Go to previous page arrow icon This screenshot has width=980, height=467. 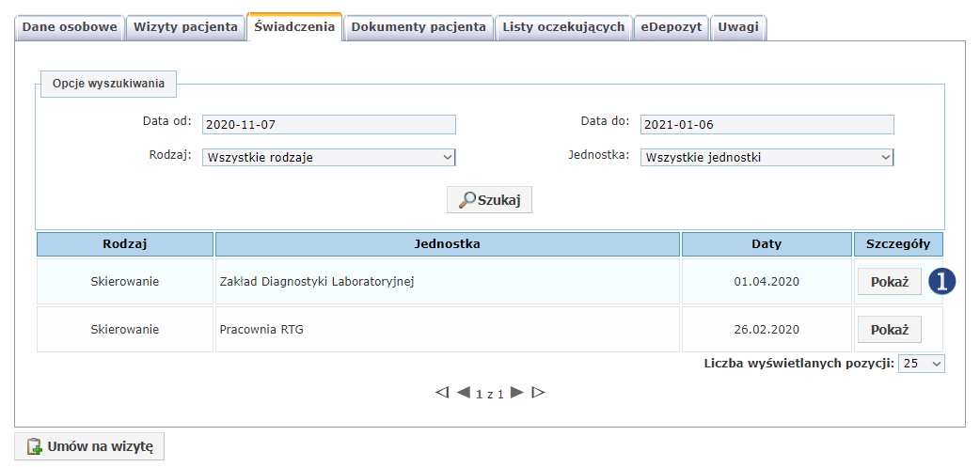point(463,393)
